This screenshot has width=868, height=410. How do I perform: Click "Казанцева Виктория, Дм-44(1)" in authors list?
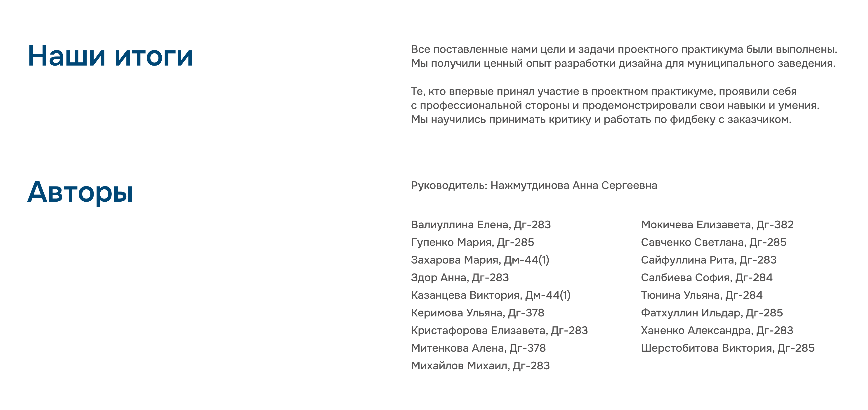[x=491, y=295]
